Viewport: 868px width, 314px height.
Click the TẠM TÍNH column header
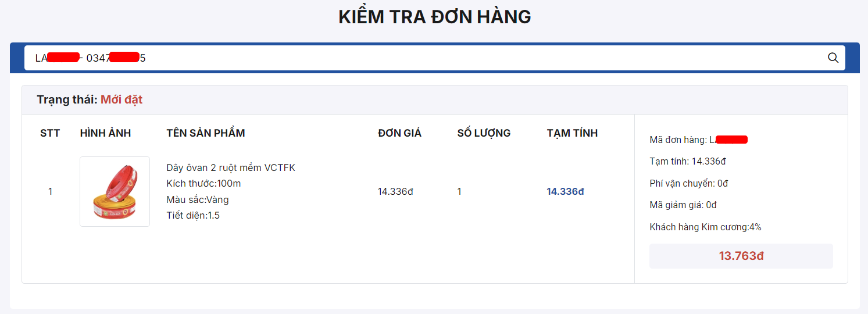pyautogui.click(x=572, y=133)
